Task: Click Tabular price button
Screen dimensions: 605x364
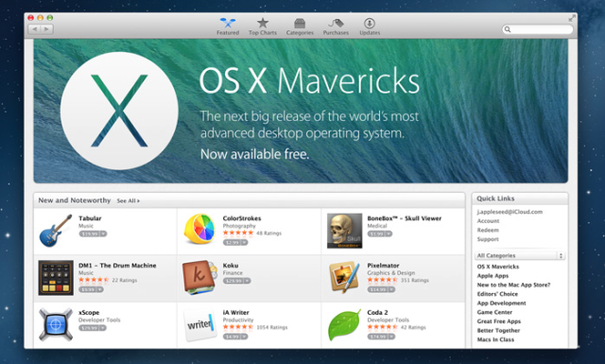Action: click(x=90, y=234)
